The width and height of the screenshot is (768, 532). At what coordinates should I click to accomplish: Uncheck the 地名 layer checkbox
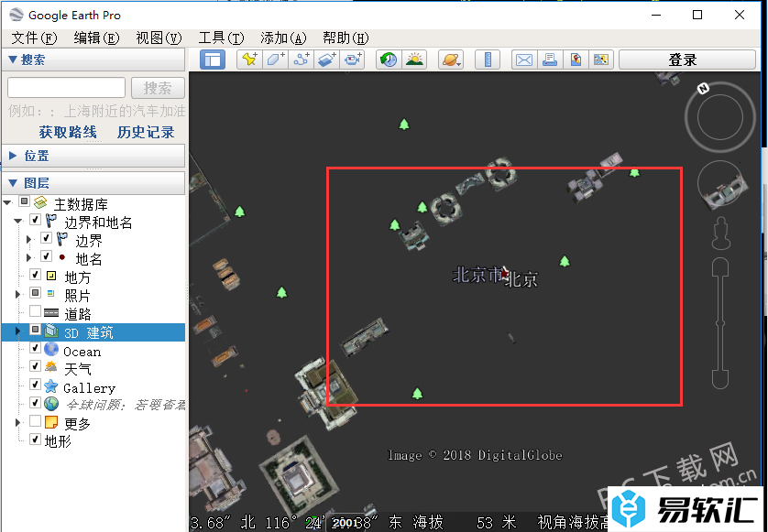coord(46,256)
